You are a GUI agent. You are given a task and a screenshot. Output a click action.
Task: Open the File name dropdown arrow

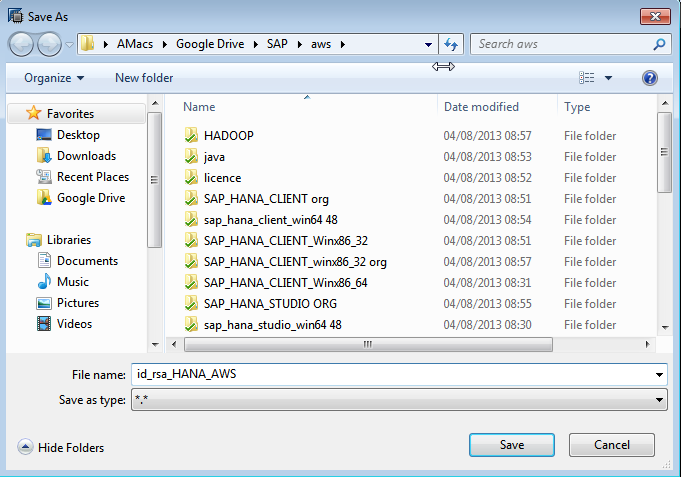point(659,375)
